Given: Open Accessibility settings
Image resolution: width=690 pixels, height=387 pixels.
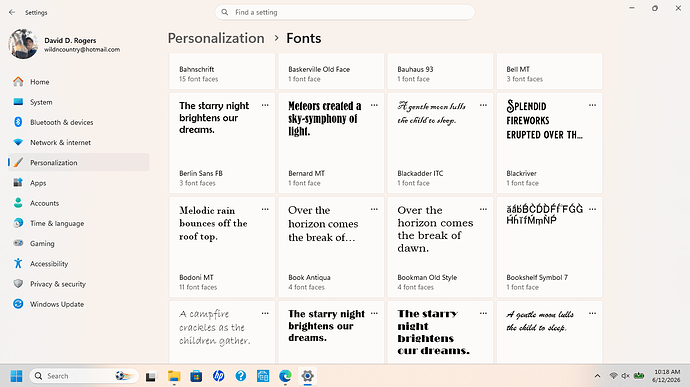Looking at the screenshot, I should click(x=79, y=264).
